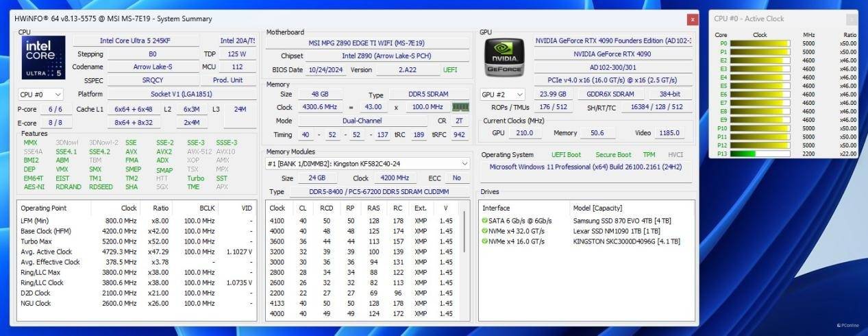Click the NVIDIA GeForce logo
This screenshot has height=336, width=868.
[x=504, y=57]
